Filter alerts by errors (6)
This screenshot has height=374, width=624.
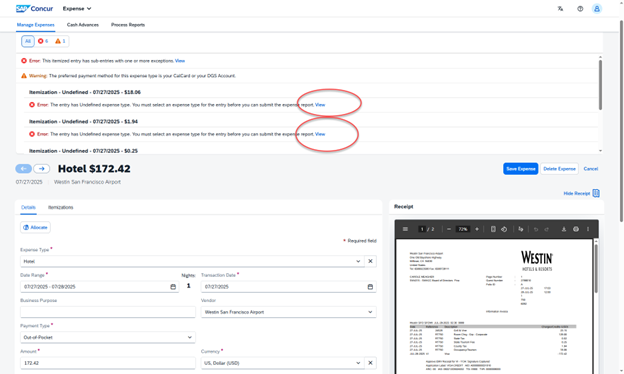click(43, 41)
